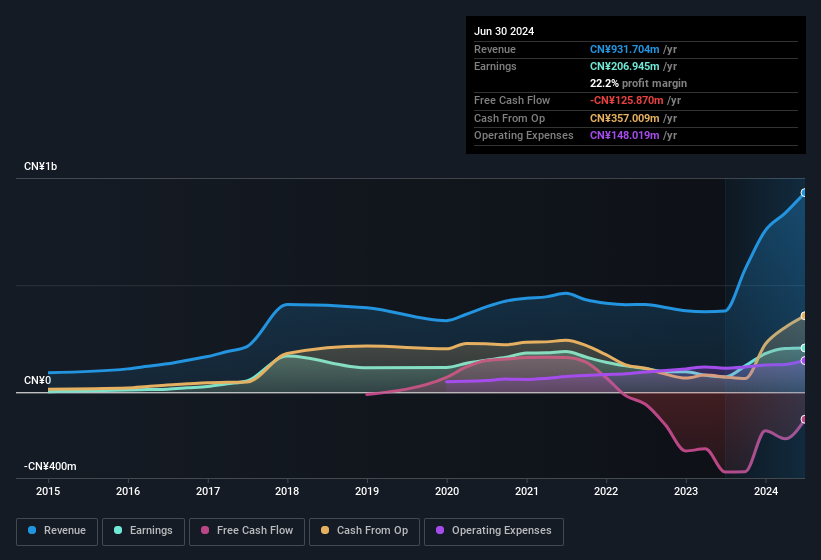
Task: Click the Operating Expenses label in tooltip
Action: click(524, 136)
